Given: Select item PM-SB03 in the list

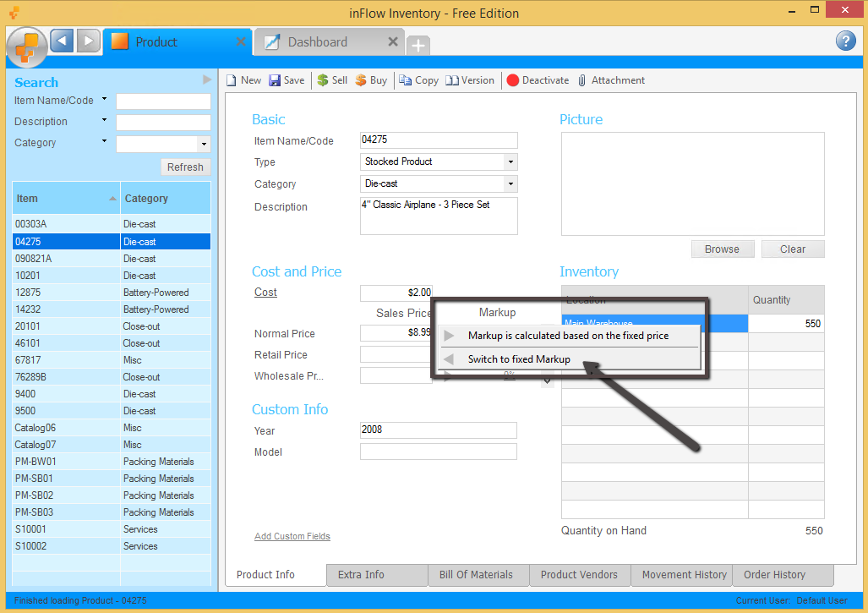Looking at the screenshot, I should (x=112, y=512).
